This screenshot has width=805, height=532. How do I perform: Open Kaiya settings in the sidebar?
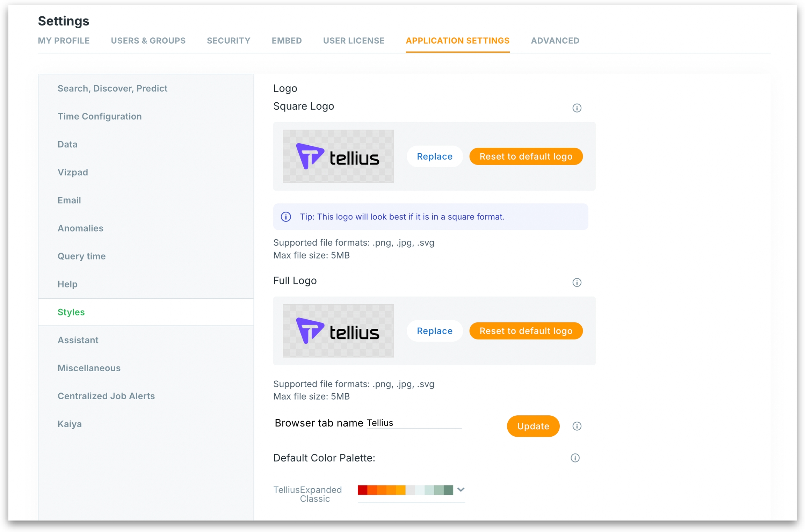coord(70,424)
